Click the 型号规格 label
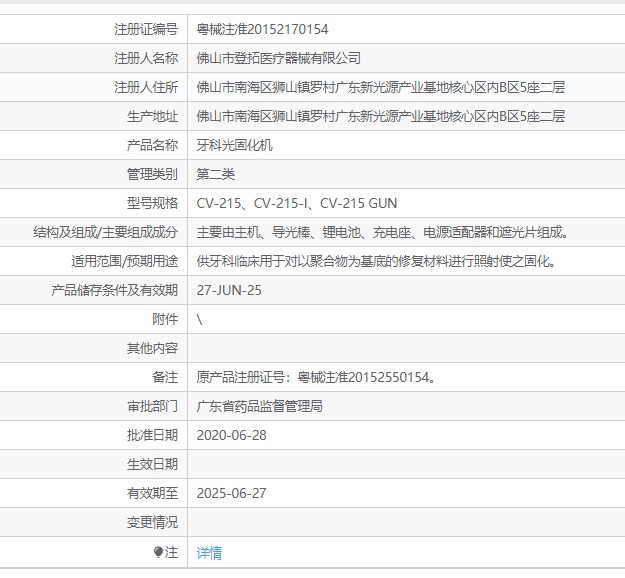The image size is (625, 578). pos(152,203)
